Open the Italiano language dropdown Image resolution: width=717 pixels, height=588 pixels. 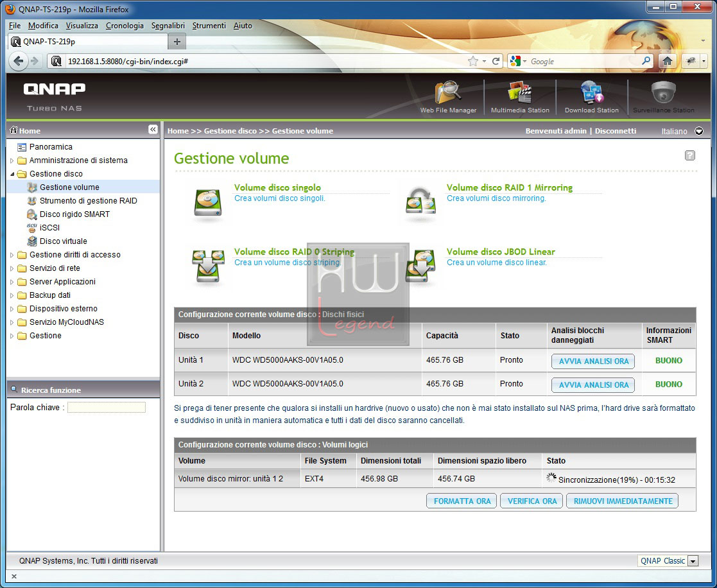pos(699,131)
